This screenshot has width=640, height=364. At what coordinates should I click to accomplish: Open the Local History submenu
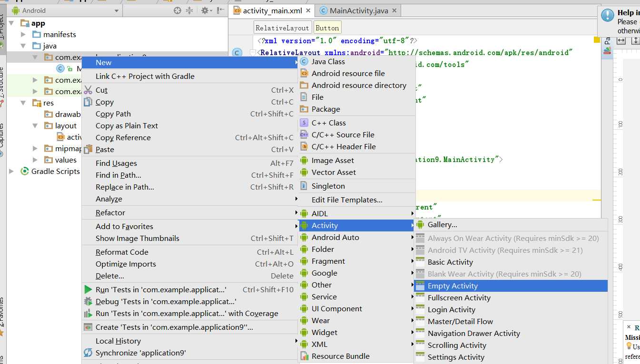pyautogui.click(x=190, y=341)
